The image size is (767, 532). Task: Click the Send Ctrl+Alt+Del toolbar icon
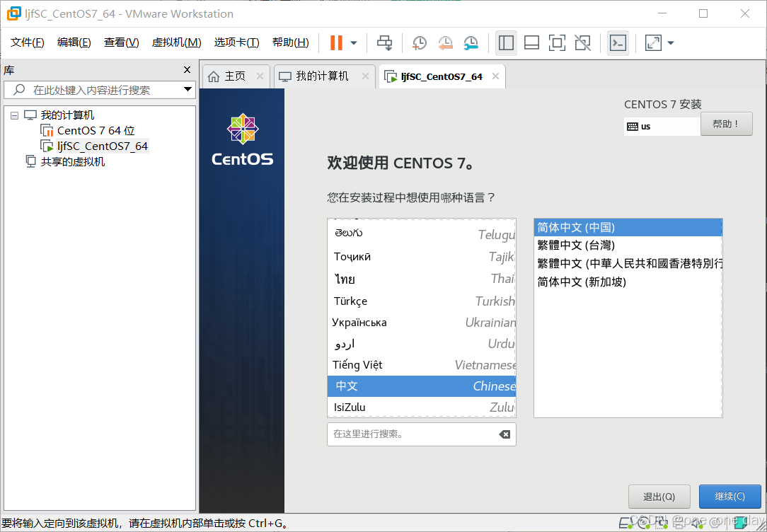click(384, 43)
